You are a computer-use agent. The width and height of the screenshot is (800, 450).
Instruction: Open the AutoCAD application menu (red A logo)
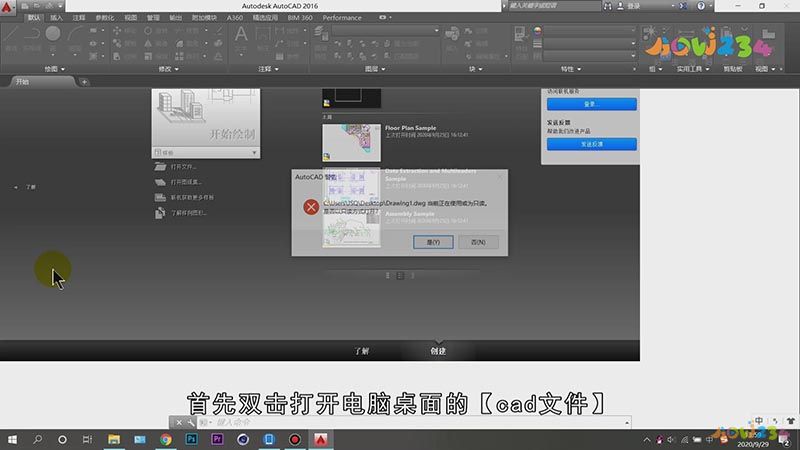point(7,7)
